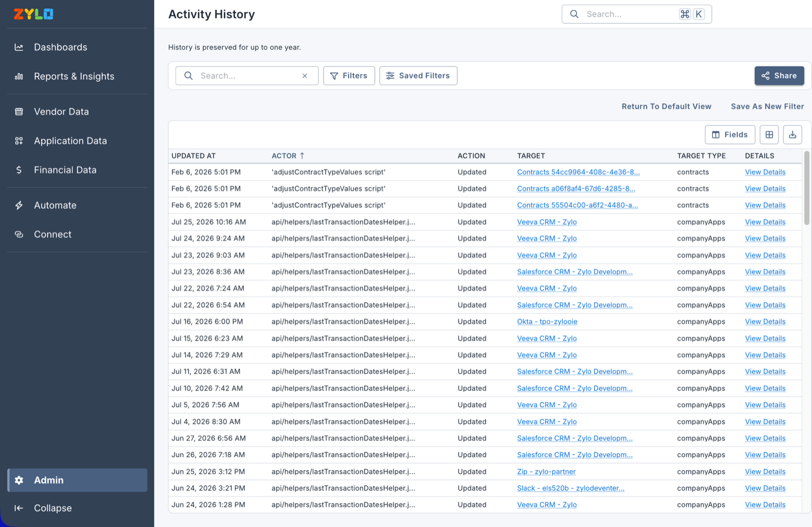Open Application Data page
Viewport: 812px width, 527px height.
(77, 141)
